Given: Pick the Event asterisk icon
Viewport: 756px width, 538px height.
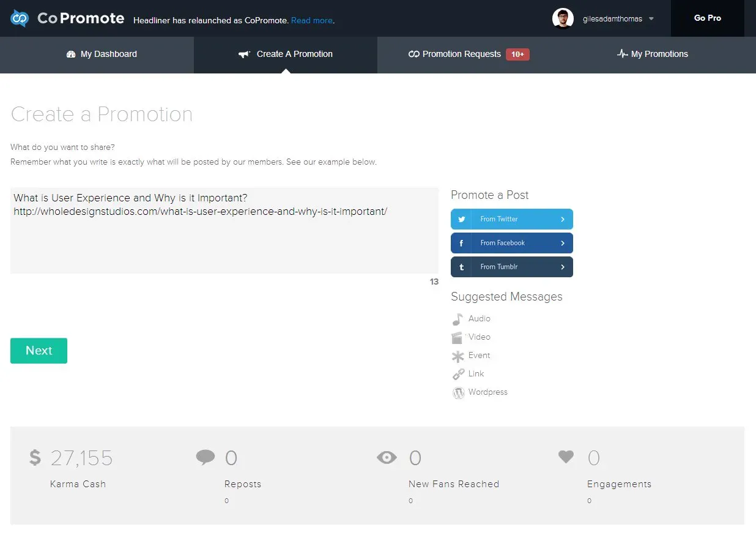Looking at the screenshot, I should (x=458, y=356).
